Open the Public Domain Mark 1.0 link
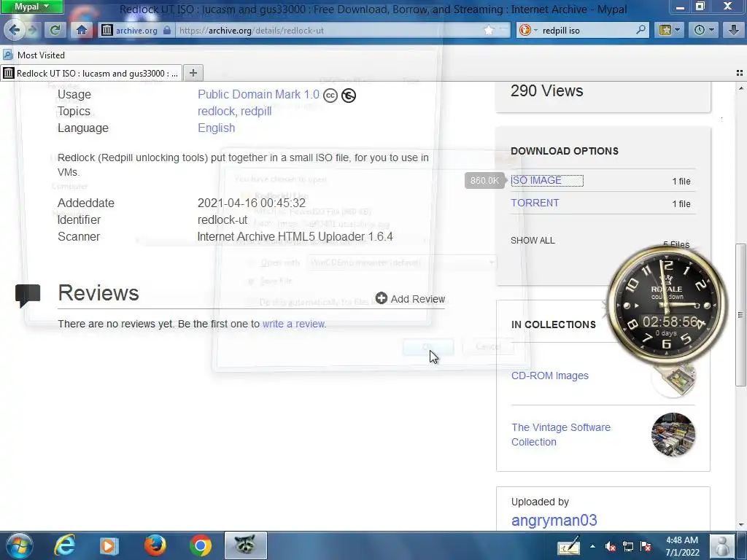Image resolution: width=747 pixels, height=560 pixels. click(x=258, y=94)
